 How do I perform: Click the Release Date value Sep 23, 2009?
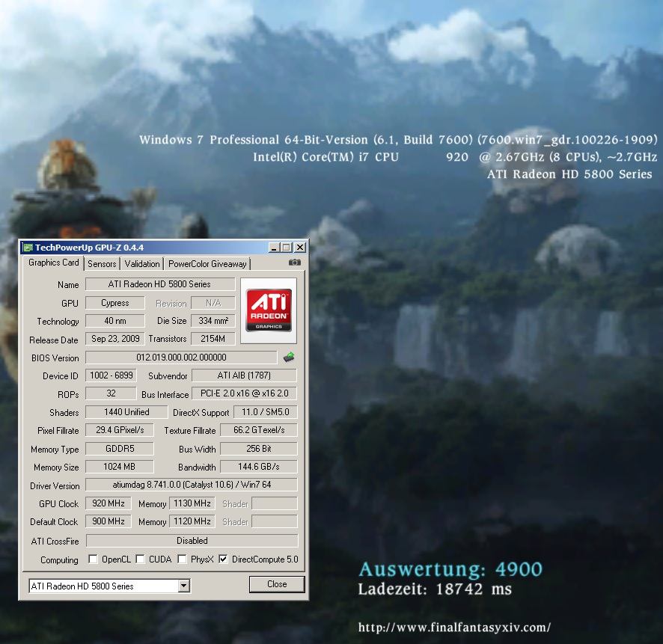pyautogui.click(x=115, y=339)
